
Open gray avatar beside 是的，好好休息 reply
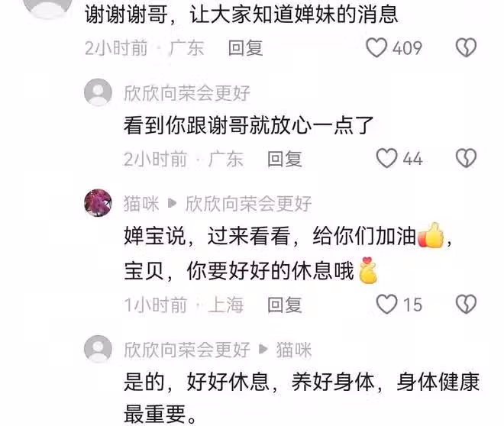point(98,349)
